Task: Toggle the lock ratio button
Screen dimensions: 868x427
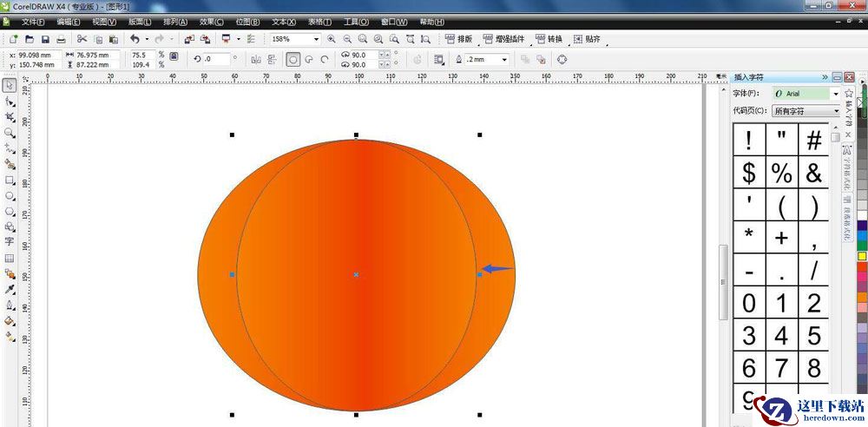Action: tap(174, 56)
